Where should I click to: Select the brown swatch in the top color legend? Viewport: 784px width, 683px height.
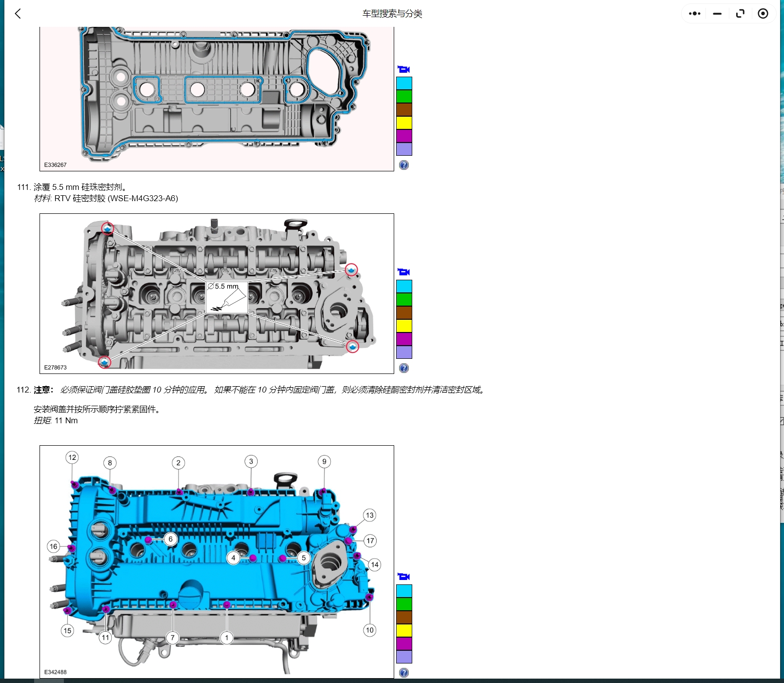click(404, 109)
